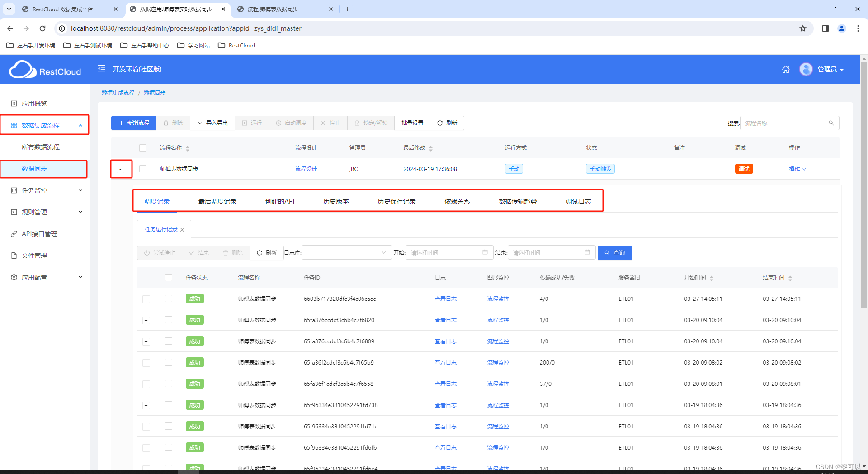Check the select-all checkbox in the flow list
Viewport: 868px width, 474px height.
tap(143, 148)
